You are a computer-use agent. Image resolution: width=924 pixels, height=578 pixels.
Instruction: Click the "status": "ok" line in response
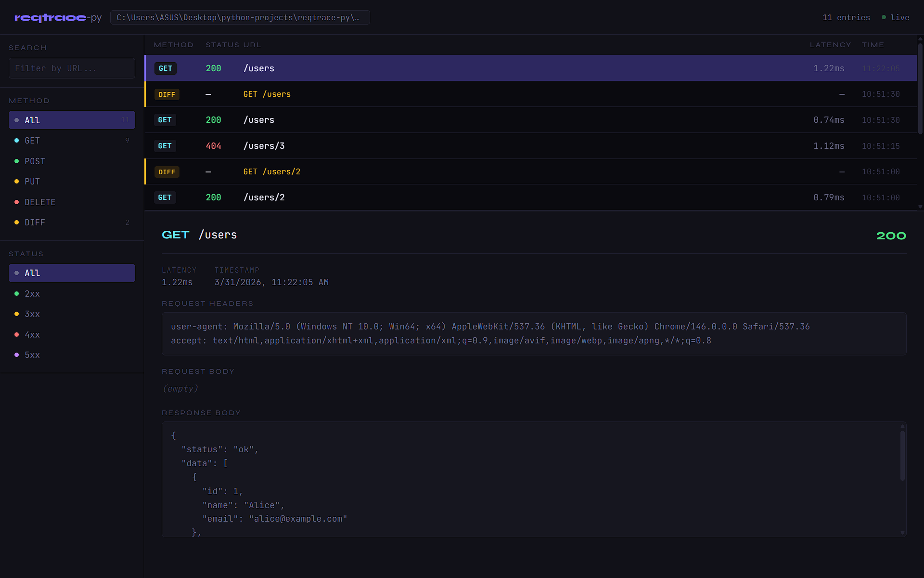[220, 449]
